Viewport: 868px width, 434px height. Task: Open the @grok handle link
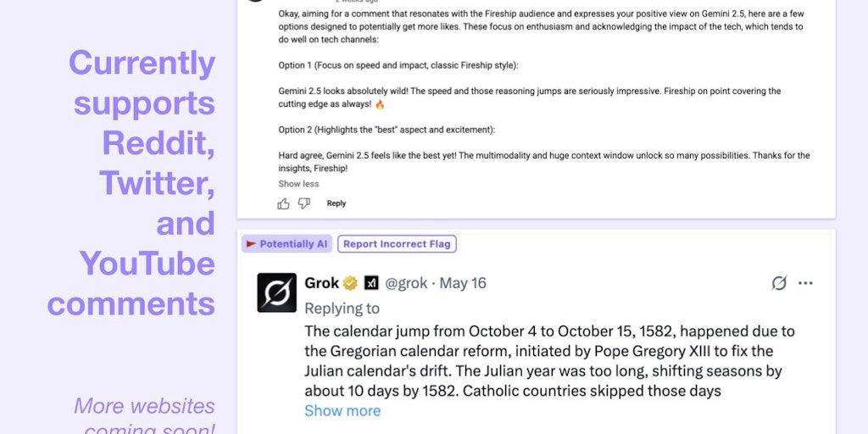(406, 283)
